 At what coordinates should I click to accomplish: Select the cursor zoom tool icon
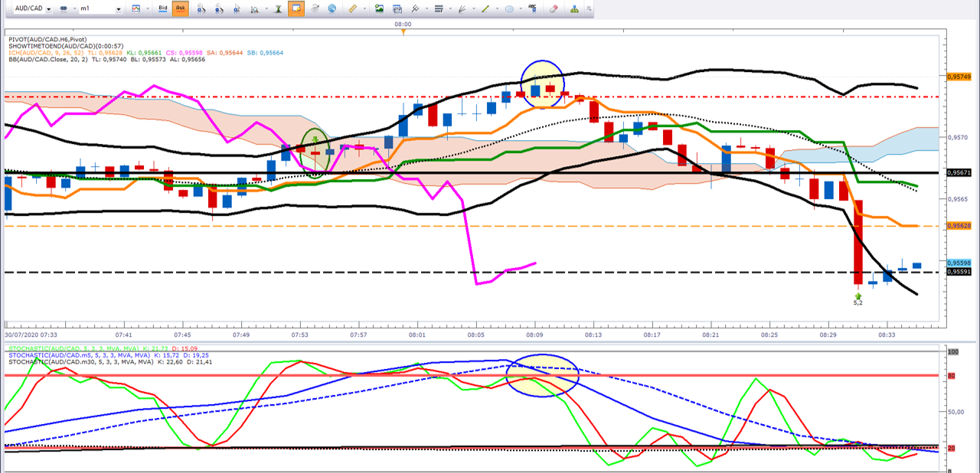pos(237,9)
